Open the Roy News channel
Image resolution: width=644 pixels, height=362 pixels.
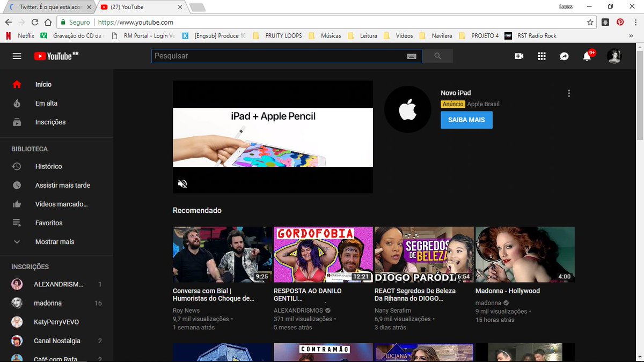pos(186,311)
